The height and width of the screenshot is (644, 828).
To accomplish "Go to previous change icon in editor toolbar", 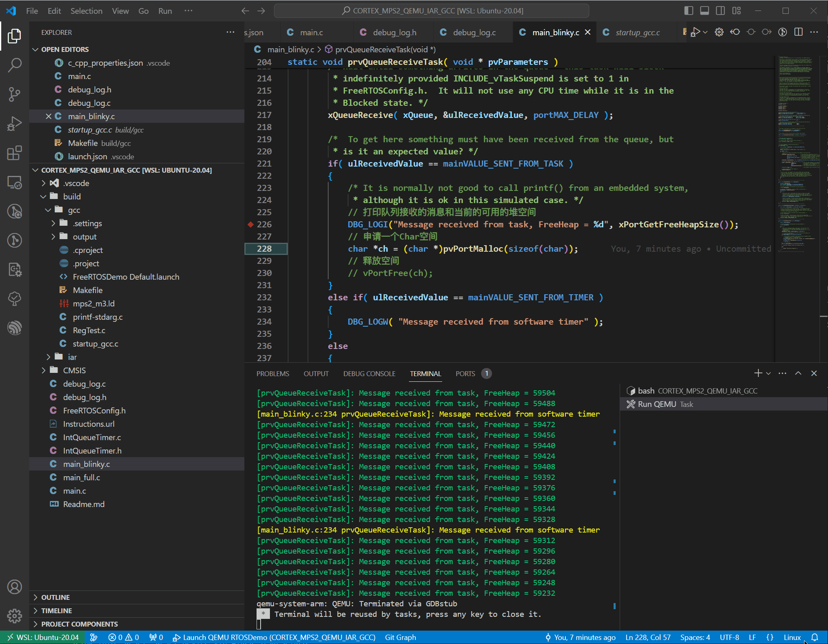I will coord(735,32).
